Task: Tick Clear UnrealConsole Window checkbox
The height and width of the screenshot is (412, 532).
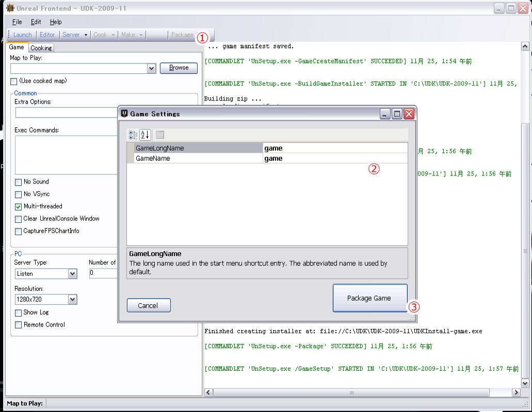Action: coord(19,219)
